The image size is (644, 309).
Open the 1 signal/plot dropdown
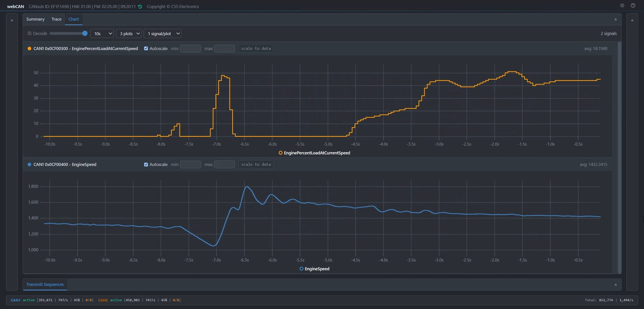pos(163,33)
